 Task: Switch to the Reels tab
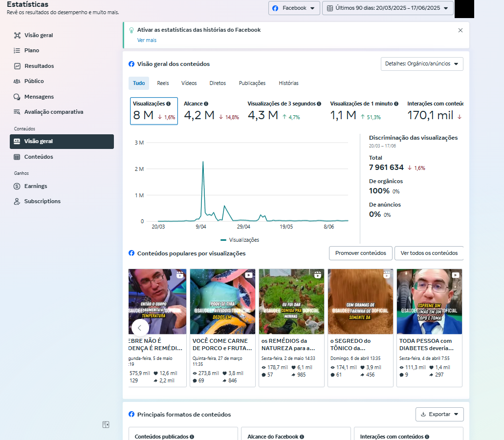pyautogui.click(x=163, y=83)
